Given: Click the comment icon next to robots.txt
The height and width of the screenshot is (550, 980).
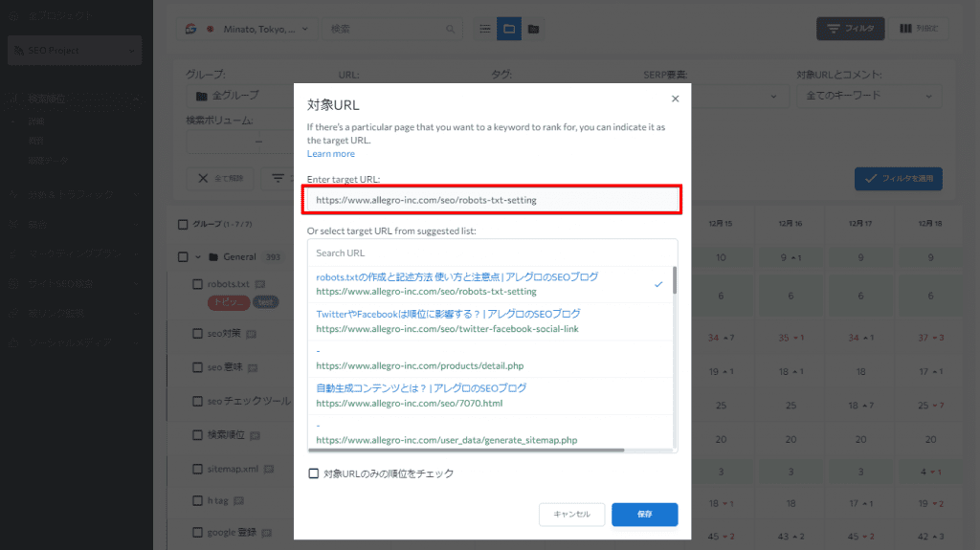Looking at the screenshot, I should [260, 284].
